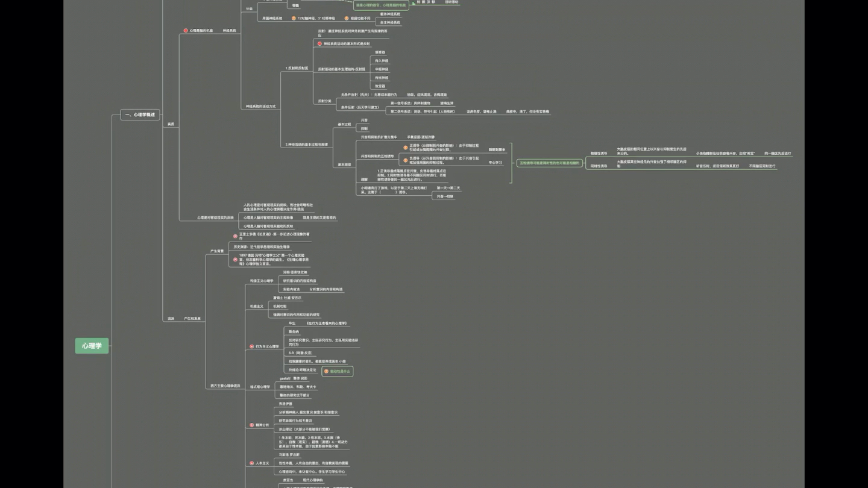This screenshot has height=488, width=868.
Task: Select the 格式塔心理学 node
Action: [x=260, y=387]
